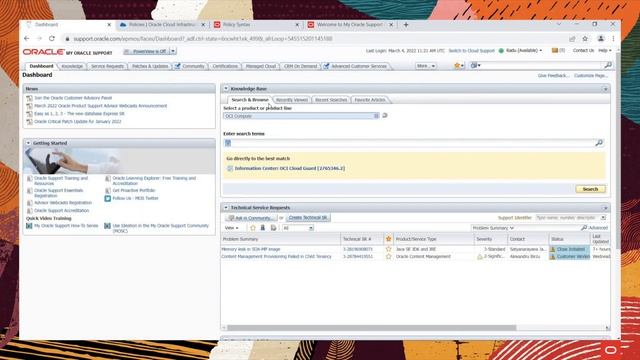Click the Create Technical SR button
Screen dimensions: 640x360
308,218
